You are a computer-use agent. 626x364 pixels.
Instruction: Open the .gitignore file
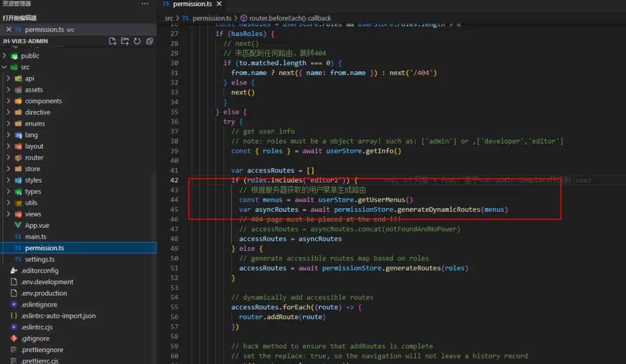click(35, 338)
